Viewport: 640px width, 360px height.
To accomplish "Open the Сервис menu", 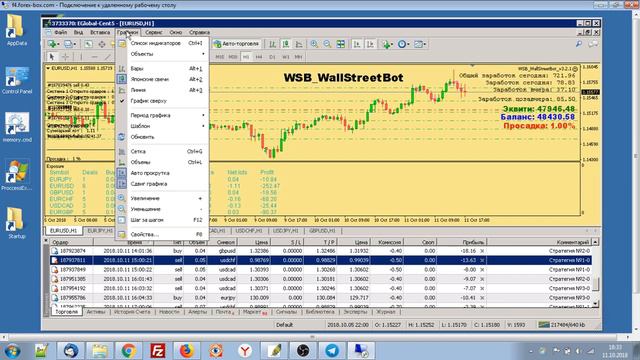I will 154,32.
